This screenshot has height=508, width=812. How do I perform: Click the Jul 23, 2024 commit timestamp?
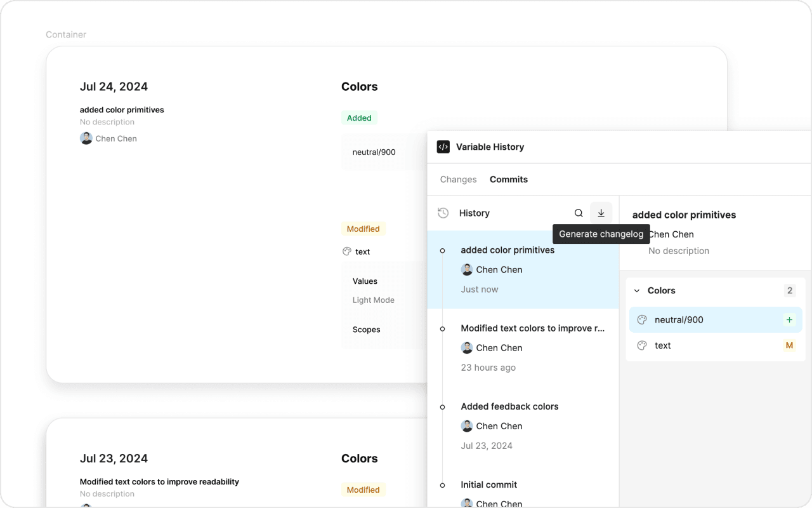tap(487, 446)
